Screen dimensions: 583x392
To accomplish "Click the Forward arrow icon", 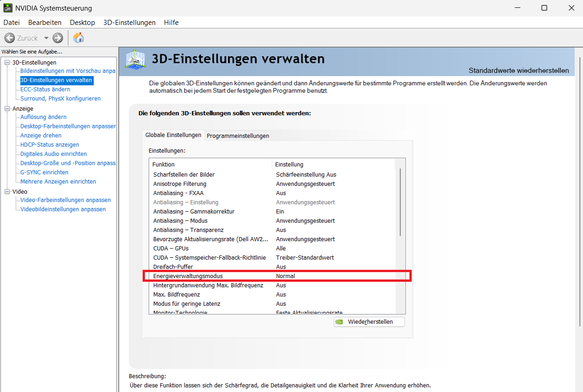I will coord(58,38).
